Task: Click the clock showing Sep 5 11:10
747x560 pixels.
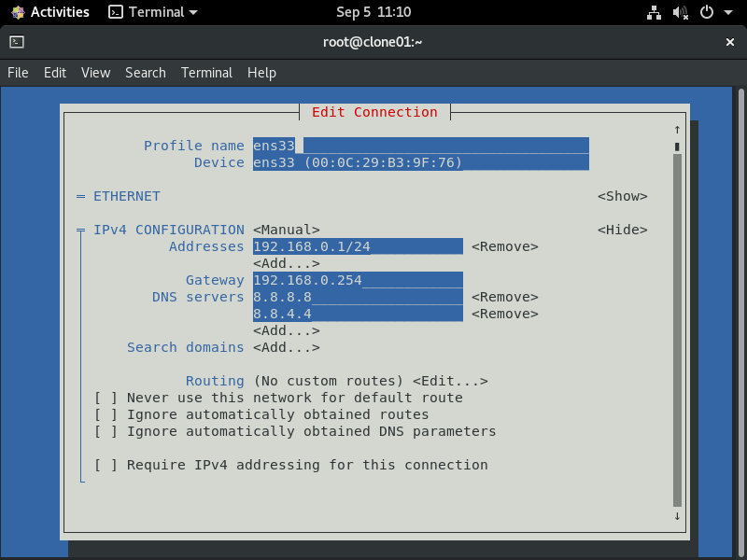Action: click(x=373, y=12)
